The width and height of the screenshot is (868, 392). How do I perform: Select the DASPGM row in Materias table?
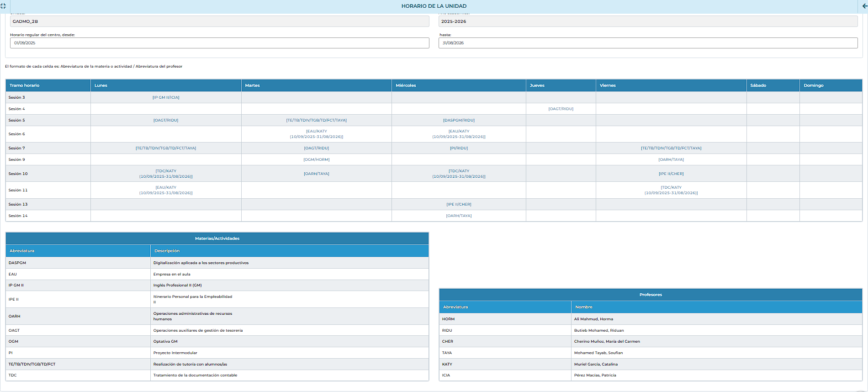tap(217, 263)
